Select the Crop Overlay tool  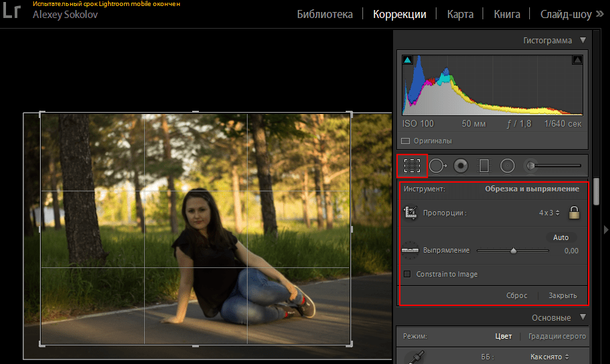[412, 165]
